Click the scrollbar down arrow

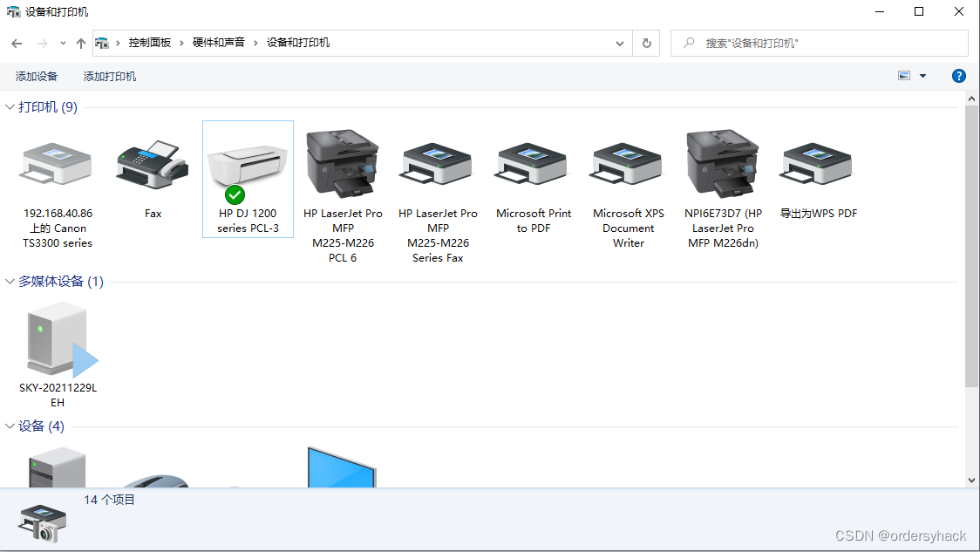click(971, 480)
